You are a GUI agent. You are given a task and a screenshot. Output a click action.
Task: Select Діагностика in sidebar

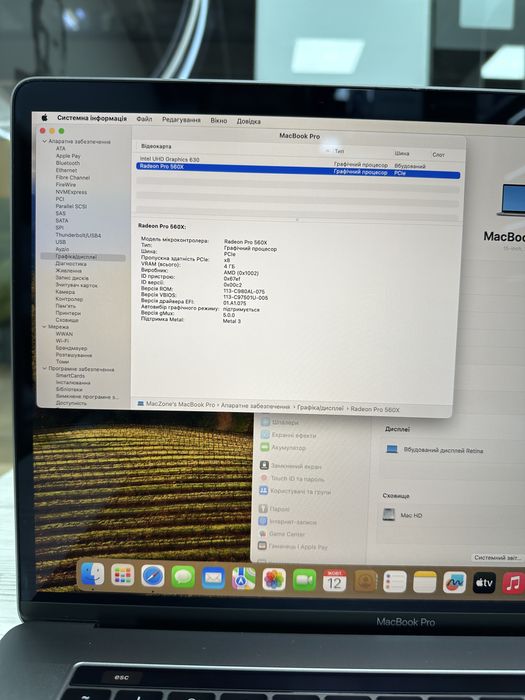click(71, 263)
